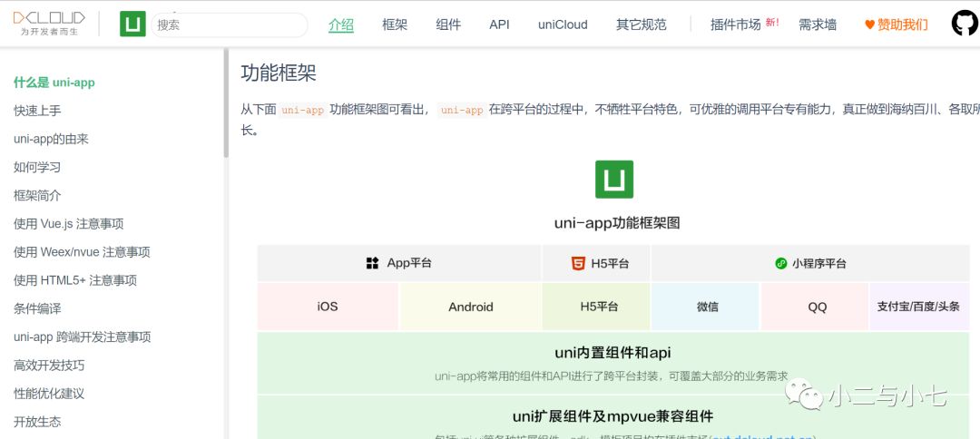Click the QQ cell in diagram
This screenshot has height=439, width=980.
point(814,307)
